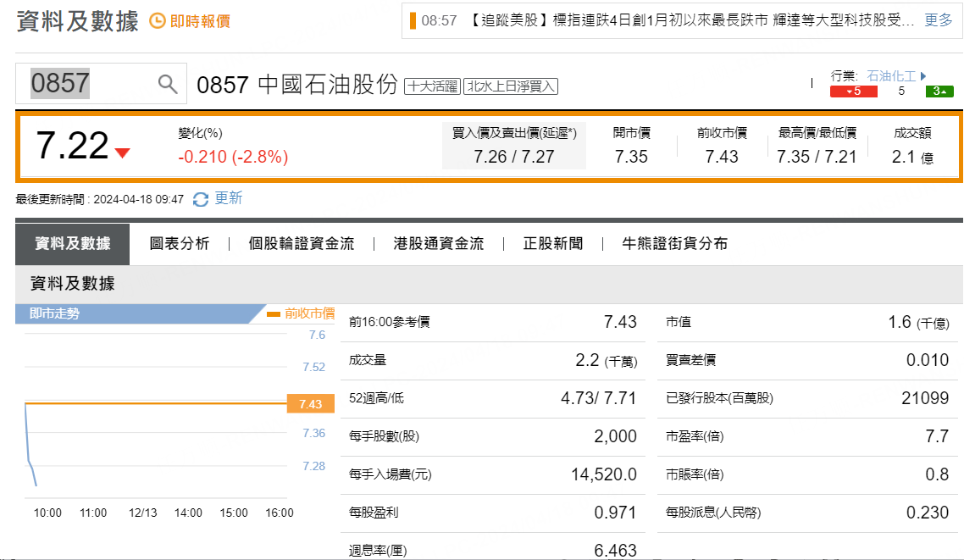Screen dimensions: 964x560
Task: Switch to the 牛熊證街貨分布 tab
Action: tap(674, 244)
